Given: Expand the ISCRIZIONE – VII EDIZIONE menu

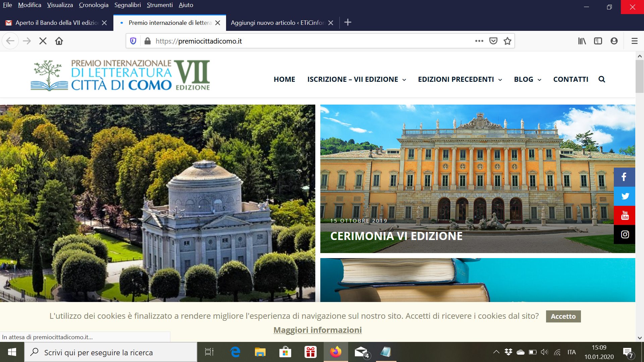Looking at the screenshot, I should pyautogui.click(x=357, y=79).
